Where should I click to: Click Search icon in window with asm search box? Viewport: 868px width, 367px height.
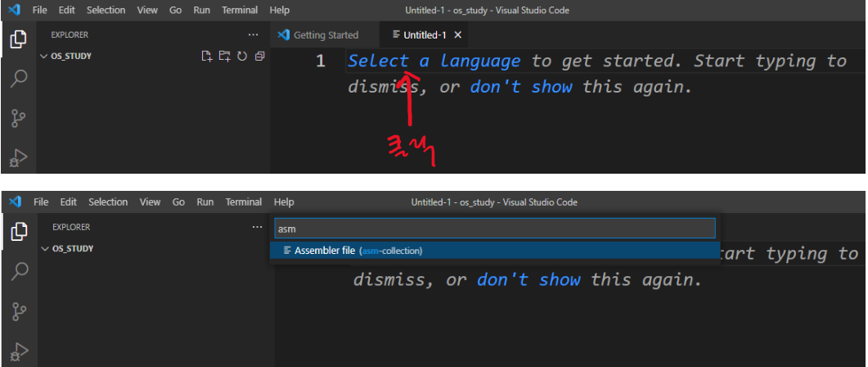point(20,270)
